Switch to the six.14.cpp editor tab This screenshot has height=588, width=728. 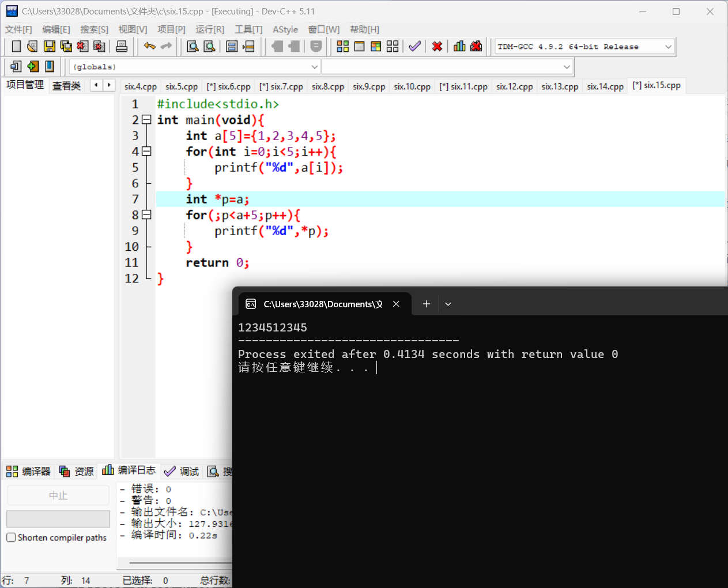point(605,86)
